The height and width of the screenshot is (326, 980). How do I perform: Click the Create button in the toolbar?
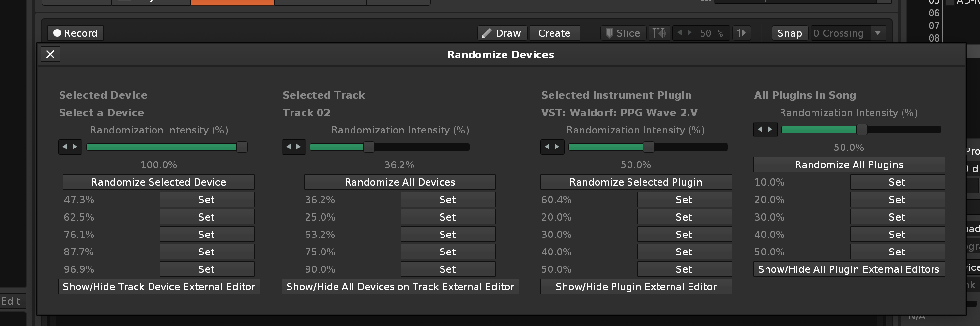[x=554, y=33]
